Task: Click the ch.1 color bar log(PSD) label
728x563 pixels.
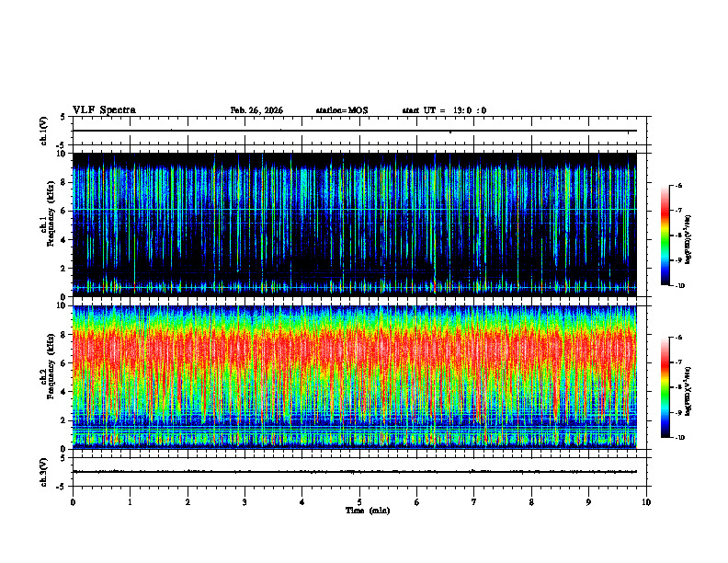Action: click(x=688, y=239)
